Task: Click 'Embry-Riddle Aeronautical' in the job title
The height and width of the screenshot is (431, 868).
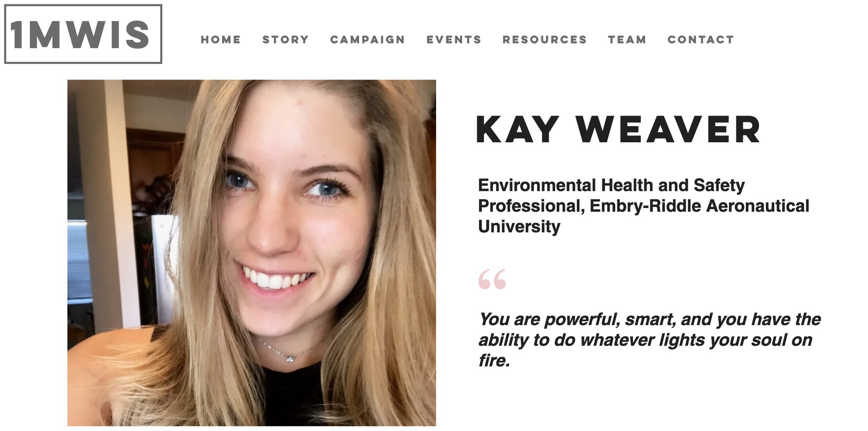Action: click(699, 206)
